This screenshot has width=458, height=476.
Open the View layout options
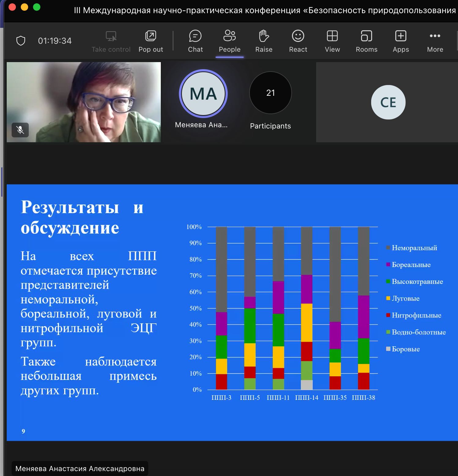tap(332, 41)
